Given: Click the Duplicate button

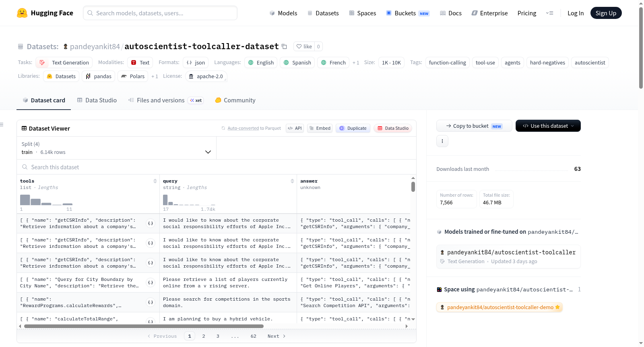Looking at the screenshot, I should (353, 128).
